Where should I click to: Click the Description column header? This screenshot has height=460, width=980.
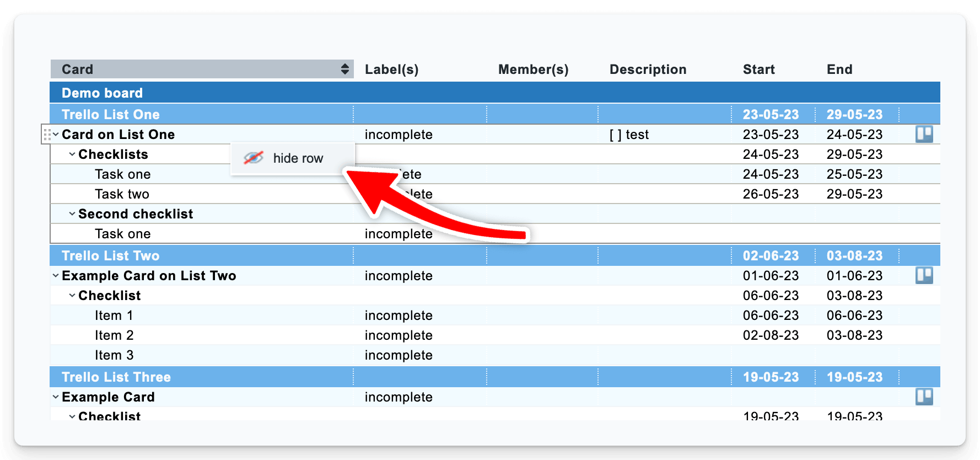pos(648,69)
